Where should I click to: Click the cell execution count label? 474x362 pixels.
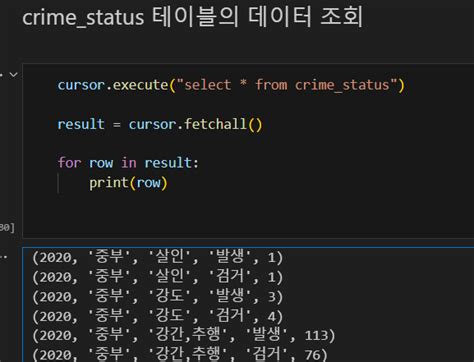7,228
